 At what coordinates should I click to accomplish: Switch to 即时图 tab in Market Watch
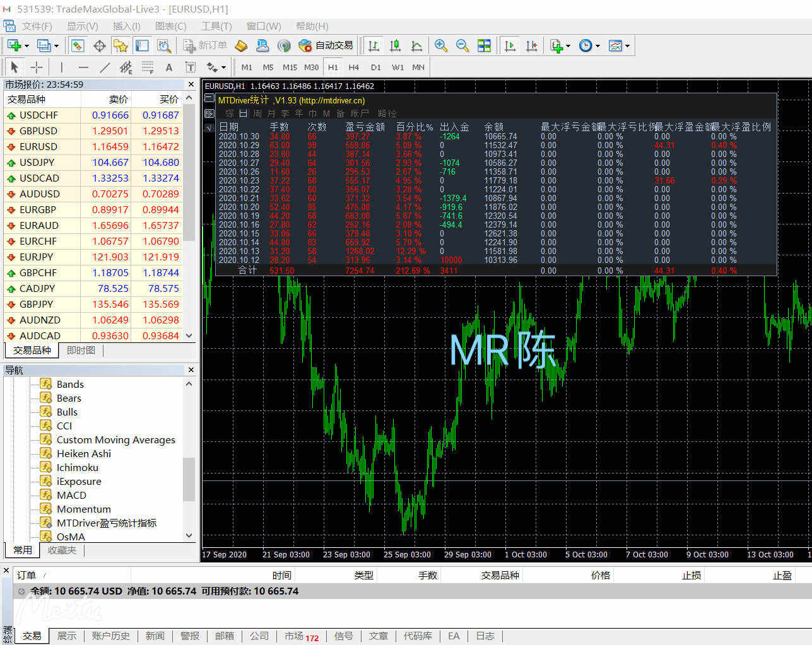point(81,351)
